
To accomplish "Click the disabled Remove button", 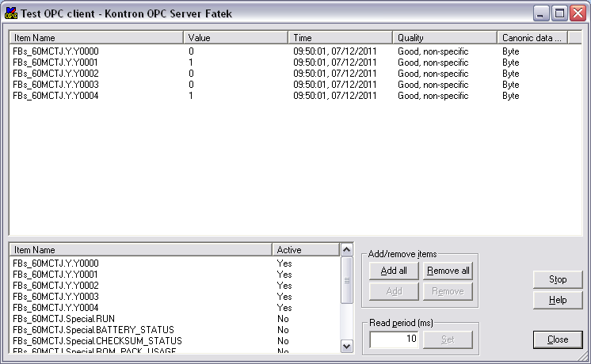I will pos(448,291).
